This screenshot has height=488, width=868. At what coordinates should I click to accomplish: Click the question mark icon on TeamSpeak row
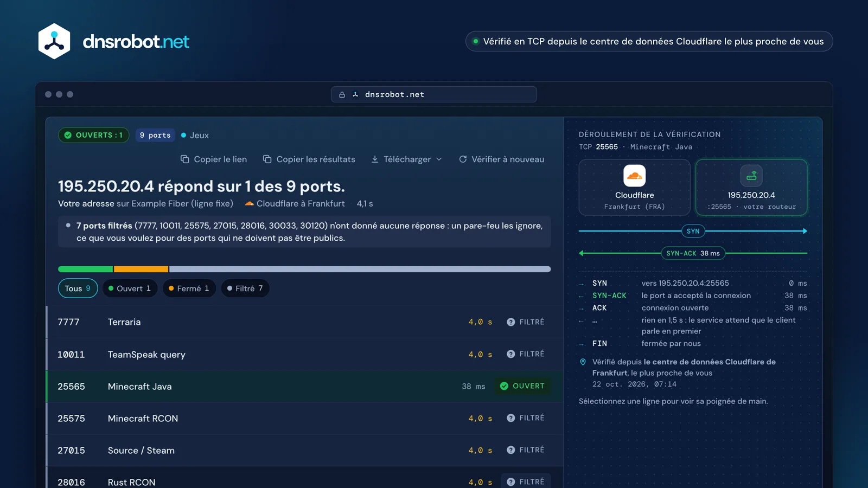pyautogui.click(x=510, y=354)
